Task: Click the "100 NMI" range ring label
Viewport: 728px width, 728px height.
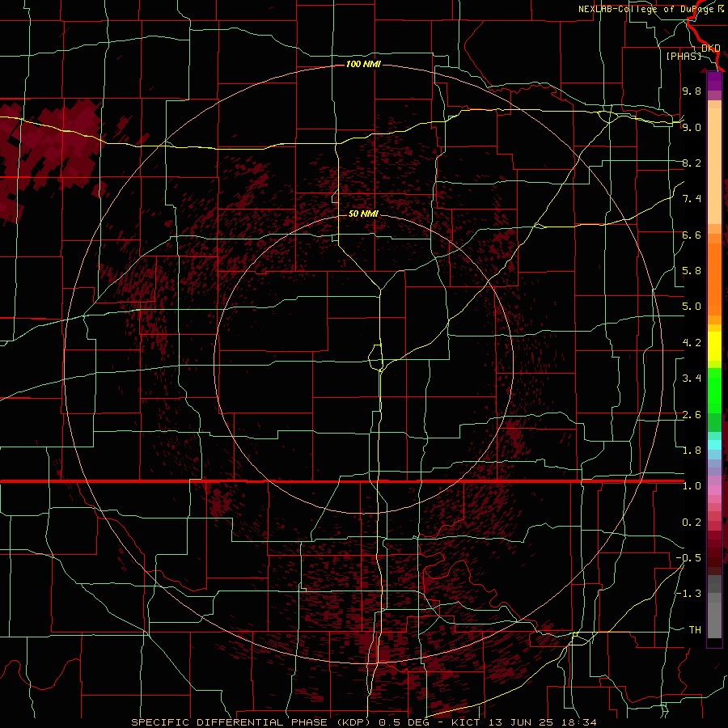Action: [x=363, y=64]
